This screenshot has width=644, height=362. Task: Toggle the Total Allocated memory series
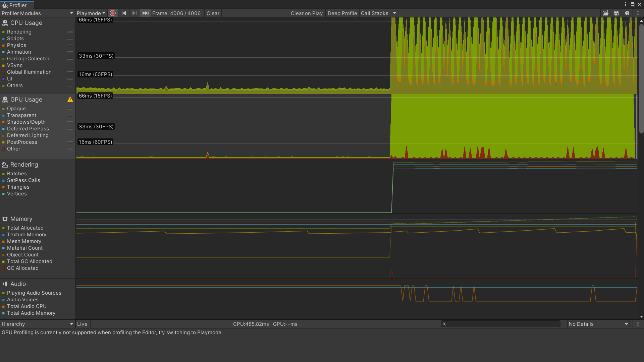pos(25,228)
